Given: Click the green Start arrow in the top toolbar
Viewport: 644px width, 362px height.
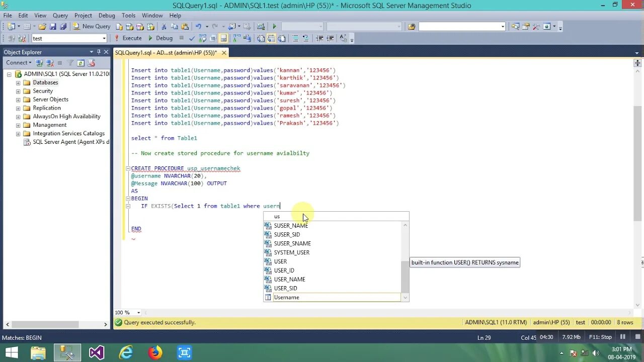Looking at the screenshot, I should pos(274,26).
